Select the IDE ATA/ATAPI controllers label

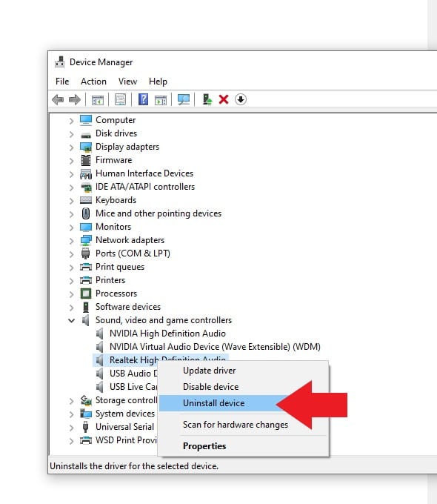tap(145, 187)
